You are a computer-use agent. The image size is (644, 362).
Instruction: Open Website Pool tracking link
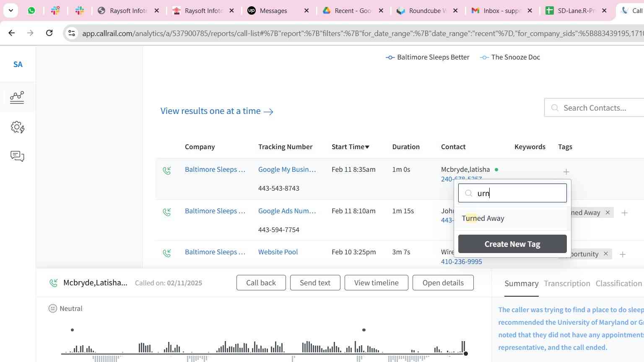278,252
